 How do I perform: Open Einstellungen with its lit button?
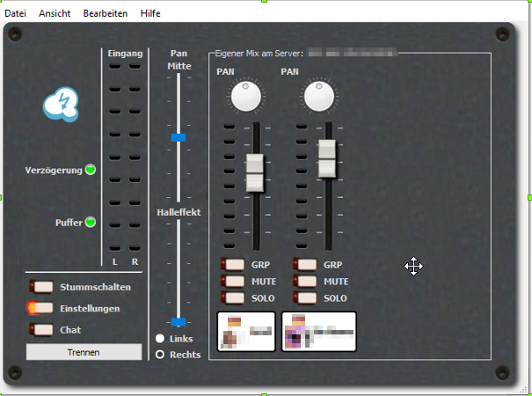tap(41, 308)
